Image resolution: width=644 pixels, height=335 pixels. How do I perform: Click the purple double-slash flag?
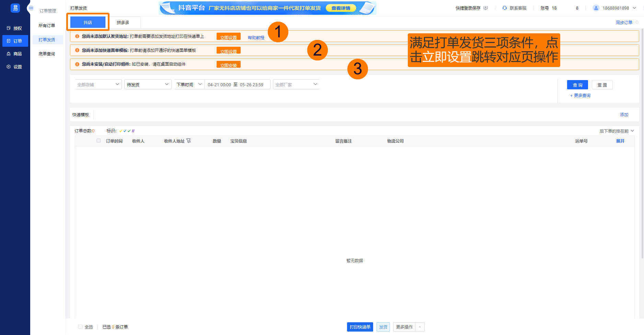point(133,131)
